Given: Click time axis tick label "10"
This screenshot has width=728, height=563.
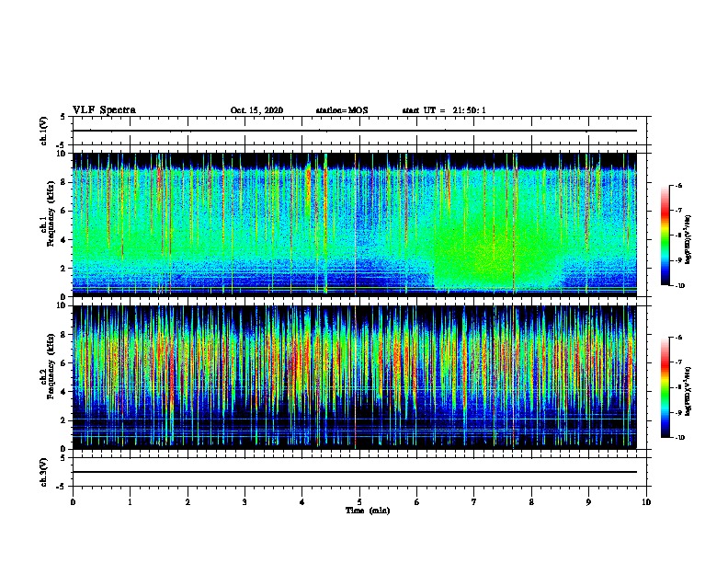Looking at the screenshot, I should click(646, 502).
